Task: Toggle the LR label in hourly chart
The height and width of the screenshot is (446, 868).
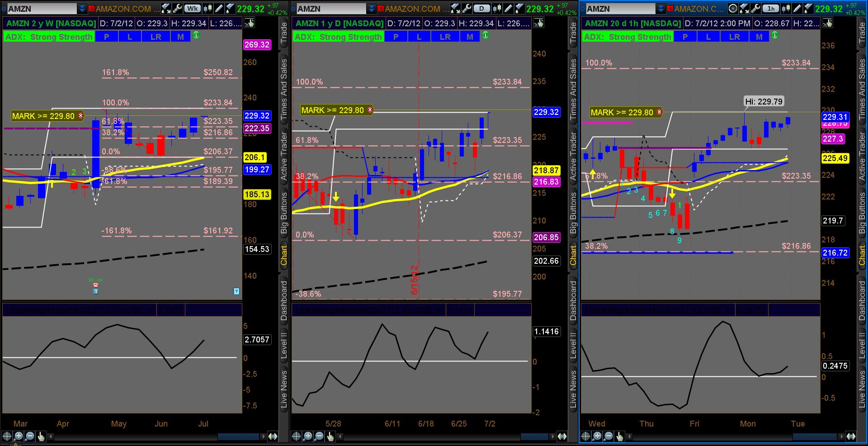Action: pyautogui.click(x=735, y=37)
